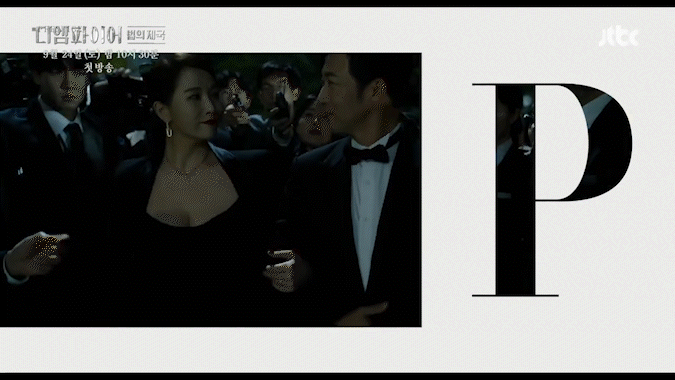Image resolution: width=675 pixels, height=380 pixels.
Task: Click the bottom serif of the P
Action: [515, 295]
